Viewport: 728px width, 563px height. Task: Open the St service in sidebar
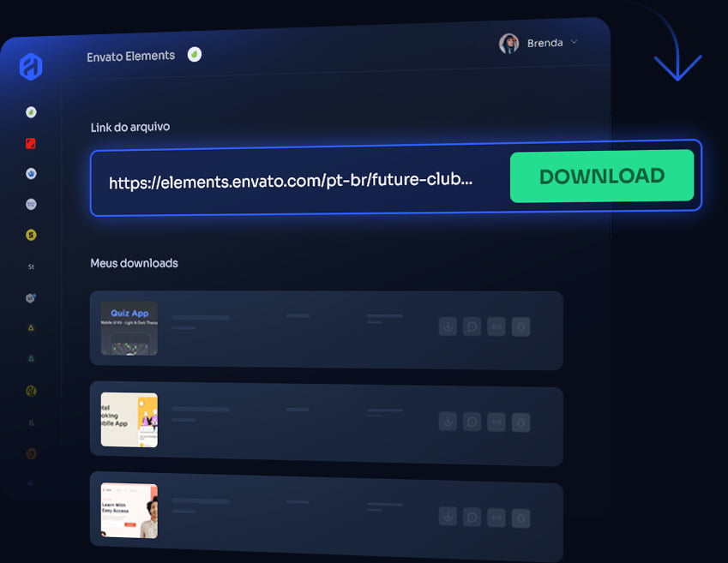[31, 267]
